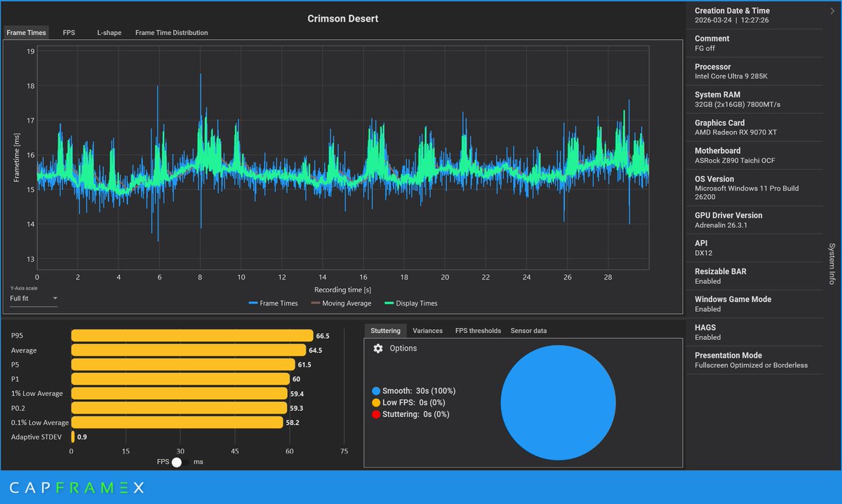
Task: Click the P95 bar showing 66.5
Action: tap(192, 336)
